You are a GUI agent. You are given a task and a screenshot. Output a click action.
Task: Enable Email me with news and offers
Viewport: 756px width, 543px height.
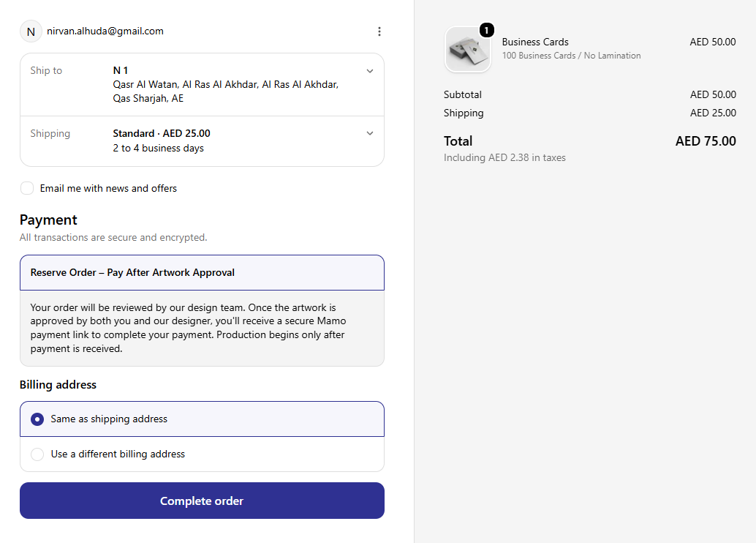tap(27, 188)
